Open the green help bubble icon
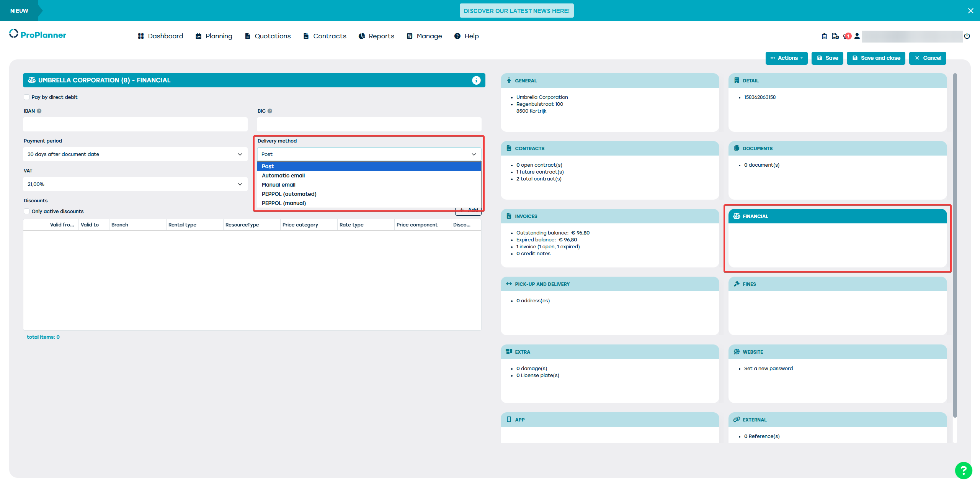The height and width of the screenshot is (487, 980). (963, 471)
